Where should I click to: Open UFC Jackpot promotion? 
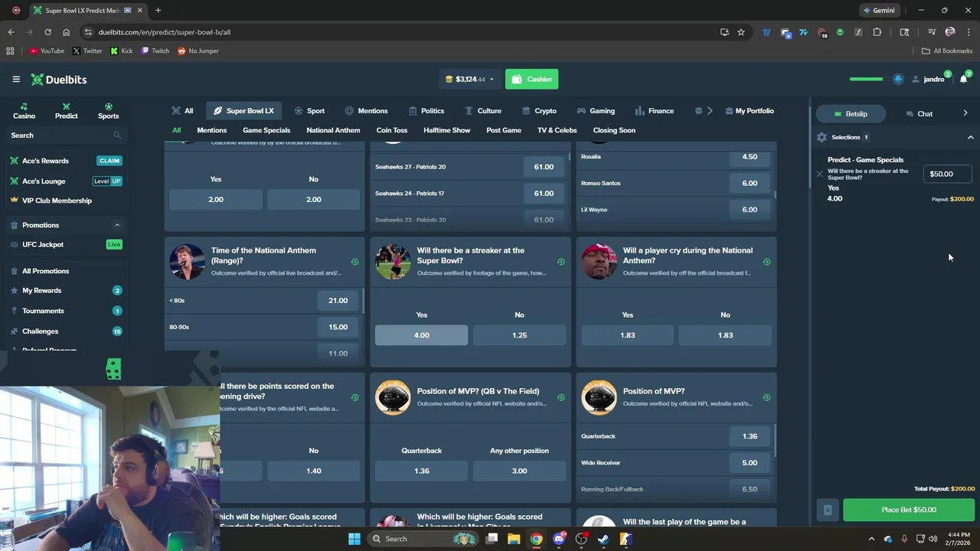coord(43,244)
